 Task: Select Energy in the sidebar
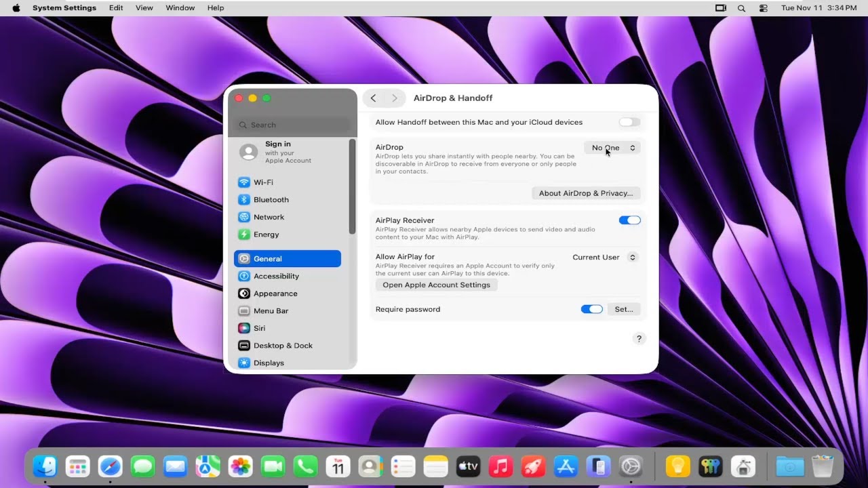click(288, 235)
